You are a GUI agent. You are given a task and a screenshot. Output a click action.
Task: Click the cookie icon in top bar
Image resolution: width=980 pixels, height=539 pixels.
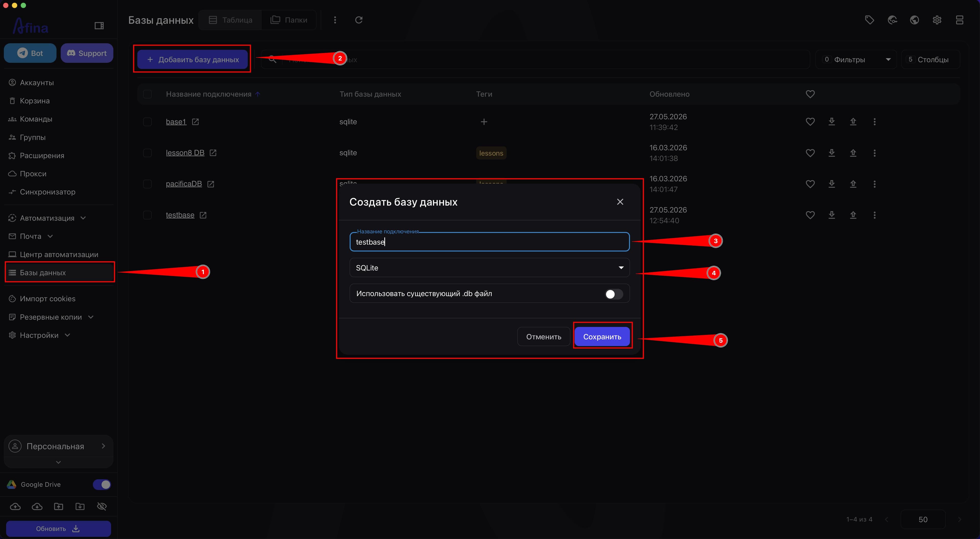tap(892, 20)
